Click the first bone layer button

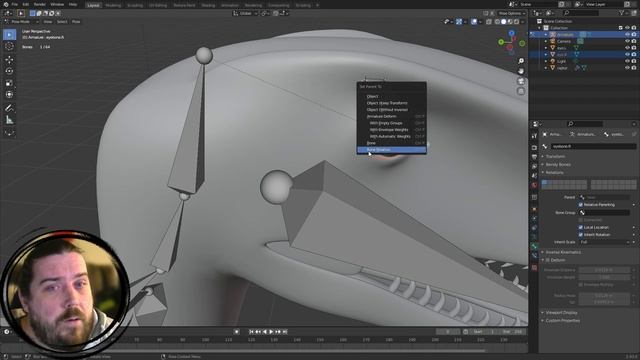[x=544, y=182]
